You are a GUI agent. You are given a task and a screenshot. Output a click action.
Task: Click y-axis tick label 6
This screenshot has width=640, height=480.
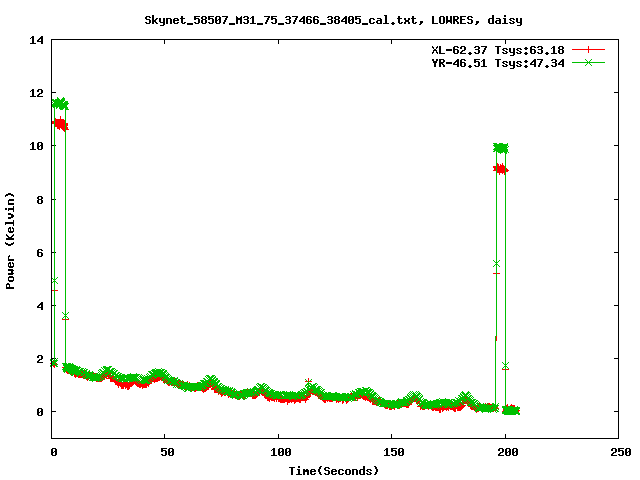pyautogui.click(x=40, y=253)
